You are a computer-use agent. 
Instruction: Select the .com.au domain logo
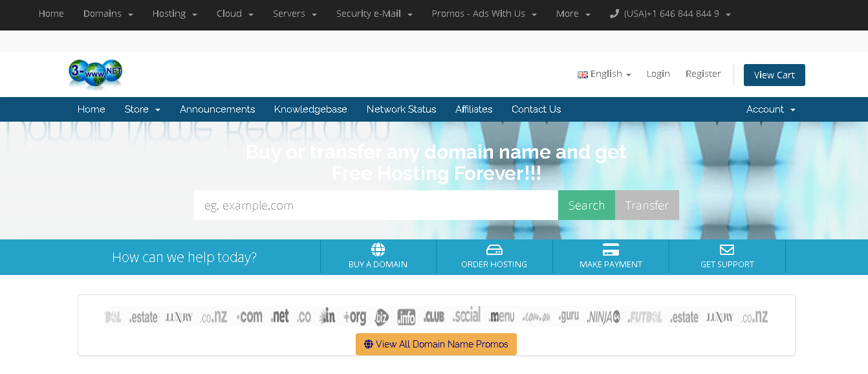tap(536, 317)
